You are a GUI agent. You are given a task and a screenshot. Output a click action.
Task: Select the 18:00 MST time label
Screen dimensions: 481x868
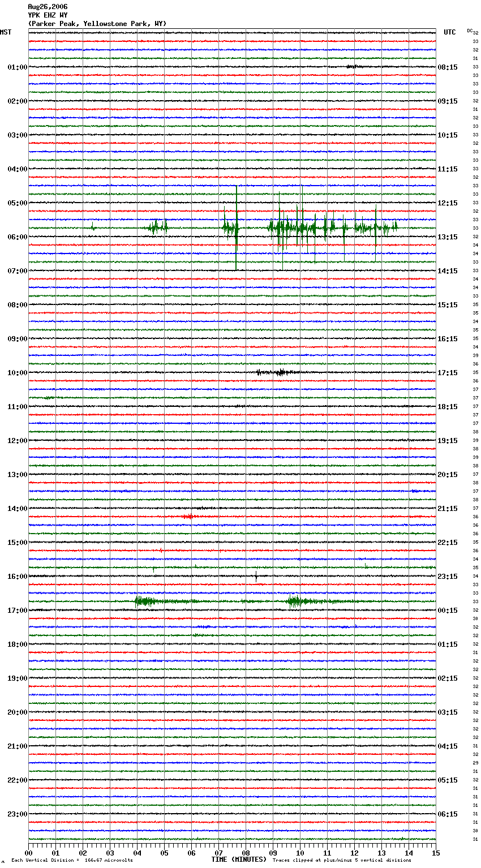(18, 644)
